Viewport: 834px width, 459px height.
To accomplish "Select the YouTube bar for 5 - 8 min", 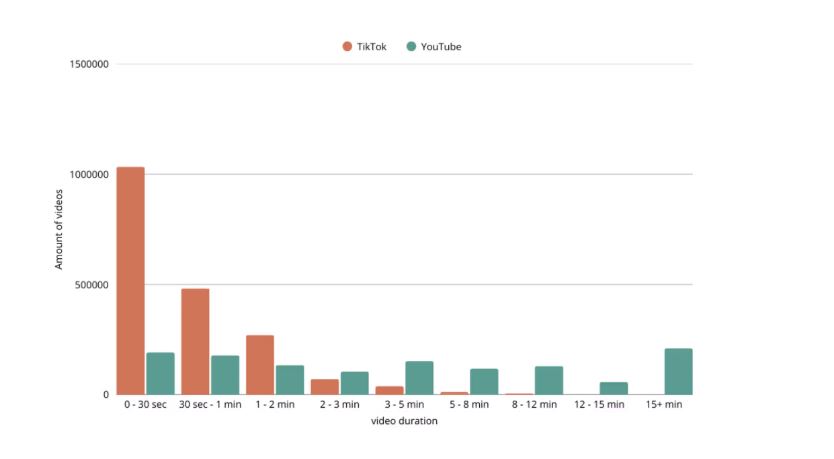I will tap(484, 382).
